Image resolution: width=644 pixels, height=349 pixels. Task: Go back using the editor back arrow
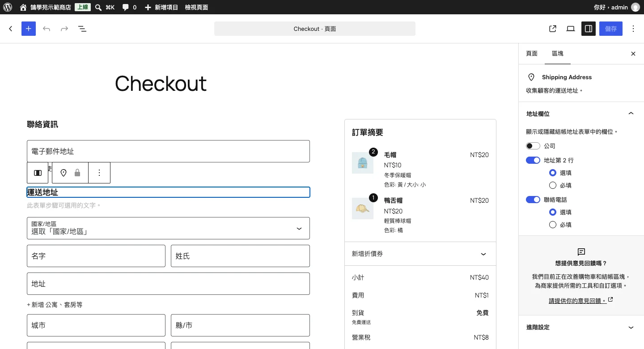(x=11, y=29)
